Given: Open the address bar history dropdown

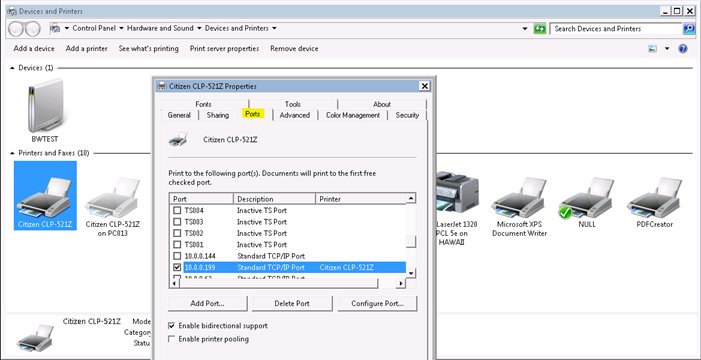Looking at the screenshot, I should pos(525,29).
